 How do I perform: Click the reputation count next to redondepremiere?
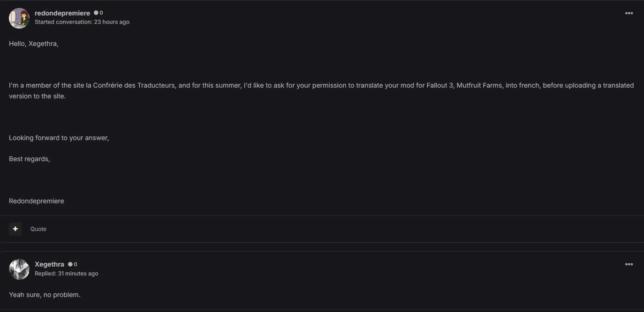[101, 13]
